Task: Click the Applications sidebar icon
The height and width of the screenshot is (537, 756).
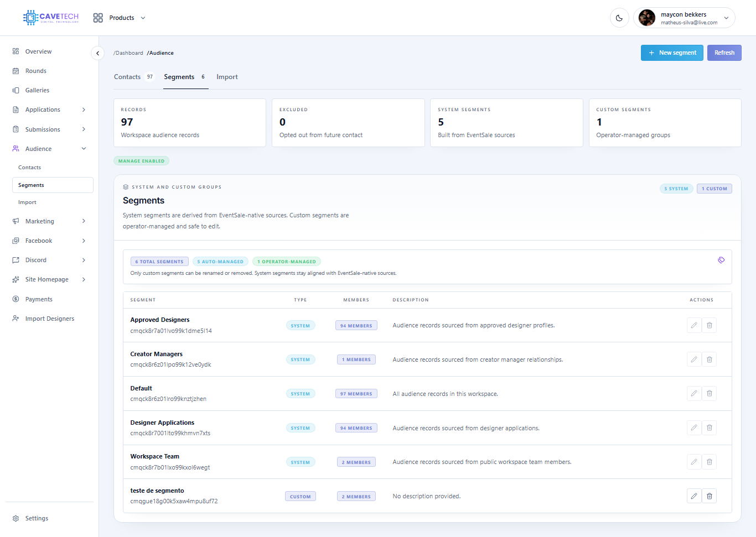Action: click(x=15, y=110)
